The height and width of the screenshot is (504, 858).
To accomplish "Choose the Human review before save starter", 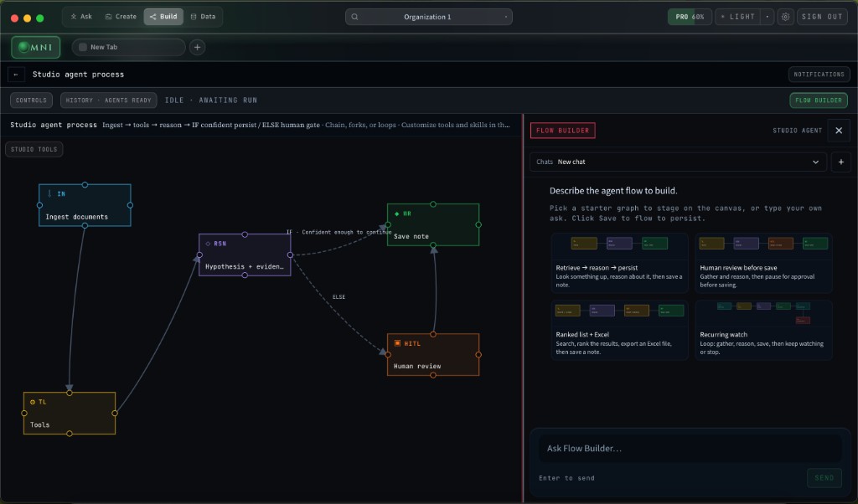I will click(x=763, y=263).
